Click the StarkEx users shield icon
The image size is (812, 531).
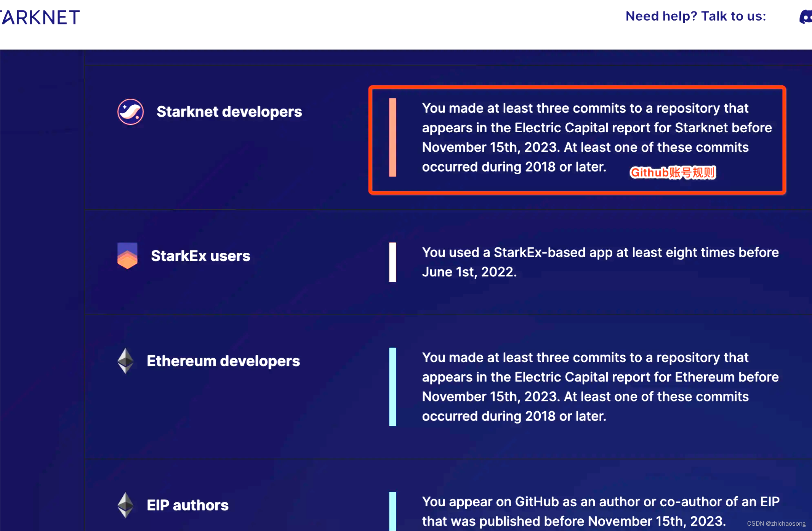click(127, 255)
